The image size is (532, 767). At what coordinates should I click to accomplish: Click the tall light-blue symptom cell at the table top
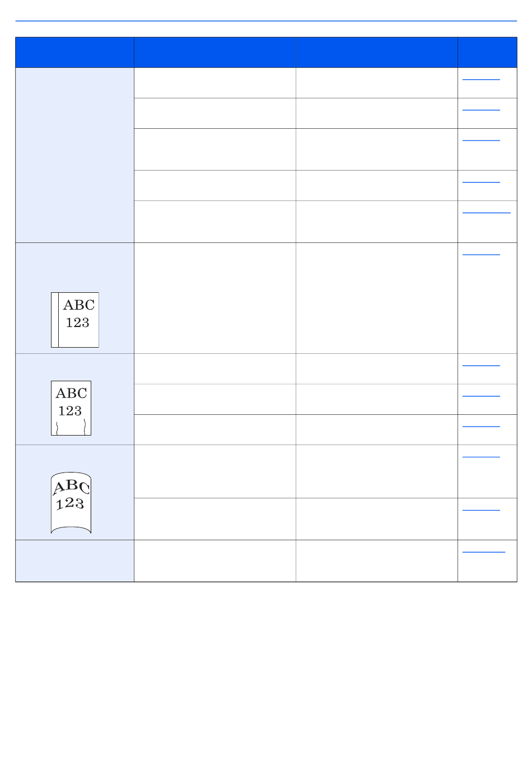point(74,155)
